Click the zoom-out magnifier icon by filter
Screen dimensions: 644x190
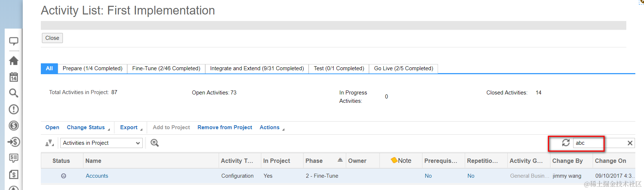155,143
